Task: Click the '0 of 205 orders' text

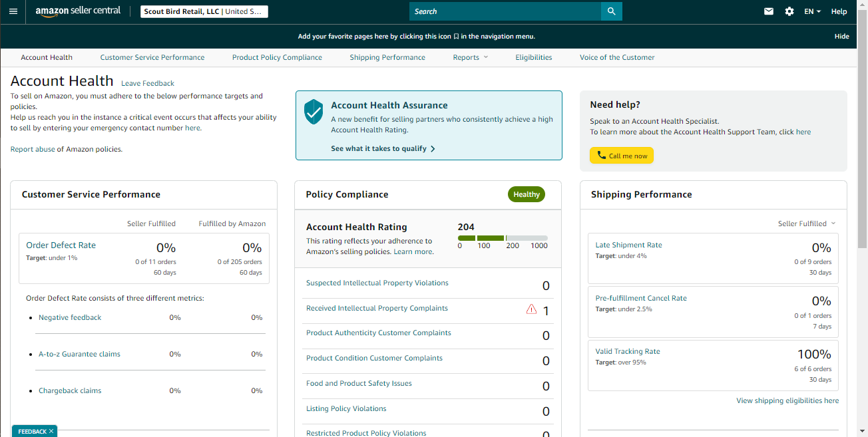Action: tap(240, 262)
